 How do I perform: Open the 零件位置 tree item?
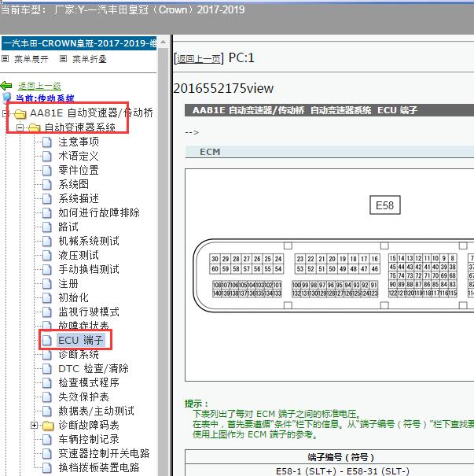[79, 170]
